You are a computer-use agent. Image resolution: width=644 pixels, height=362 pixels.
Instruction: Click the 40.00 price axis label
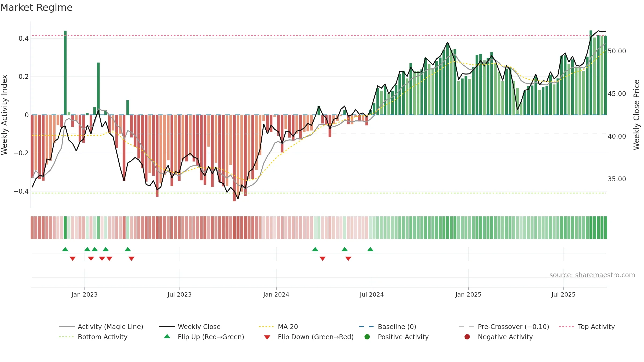(617, 136)
